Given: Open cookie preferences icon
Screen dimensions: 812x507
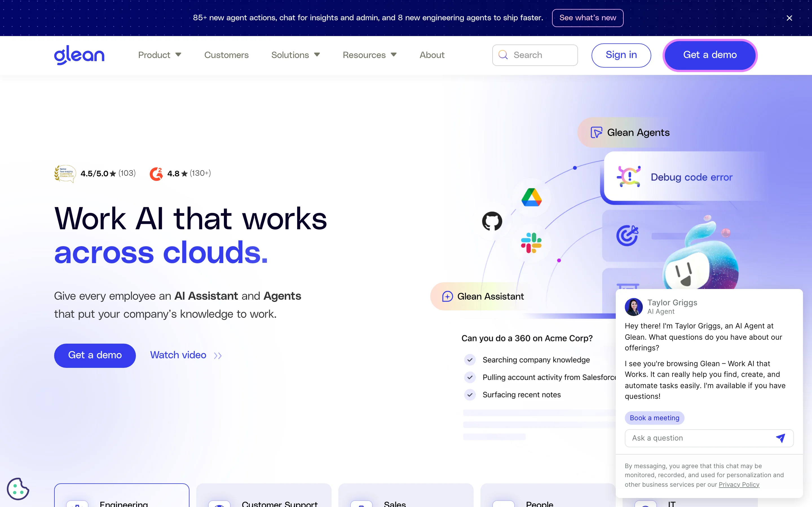Looking at the screenshot, I should tap(18, 489).
